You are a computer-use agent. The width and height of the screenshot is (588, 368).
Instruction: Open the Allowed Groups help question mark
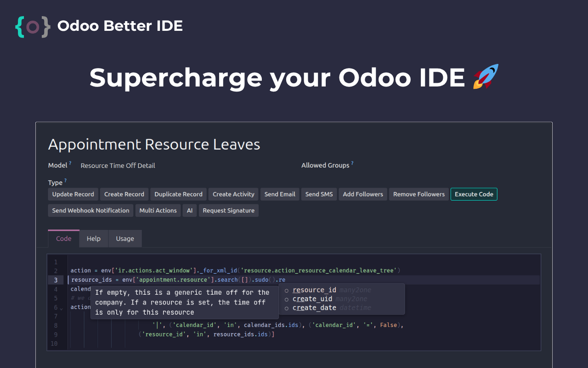coord(352,163)
